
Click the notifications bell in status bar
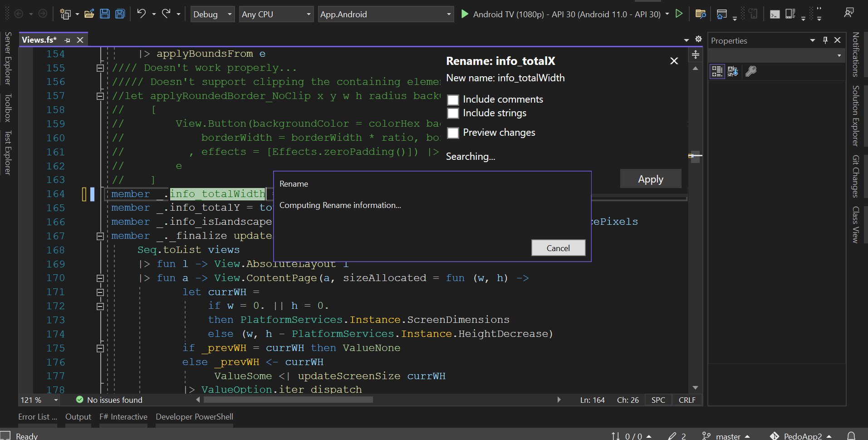(x=851, y=435)
